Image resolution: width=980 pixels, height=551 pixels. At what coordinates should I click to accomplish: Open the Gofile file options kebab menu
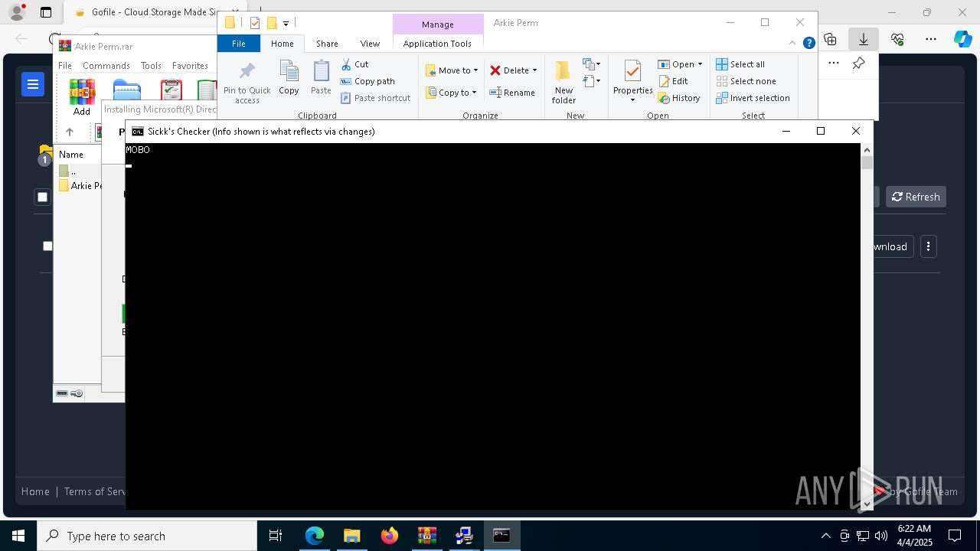coord(929,246)
